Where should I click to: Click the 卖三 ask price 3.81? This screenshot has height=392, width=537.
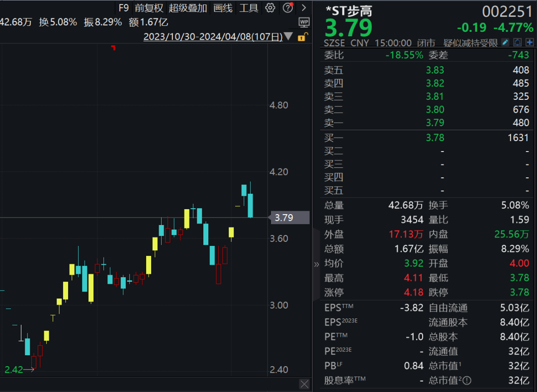435,96
